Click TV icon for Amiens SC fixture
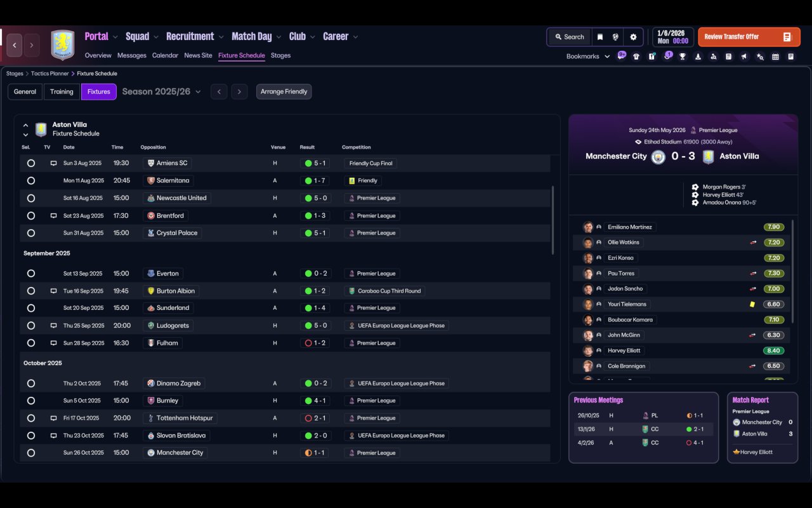Screen dimensions: 812x508 pyautogui.click(x=53, y=163)
